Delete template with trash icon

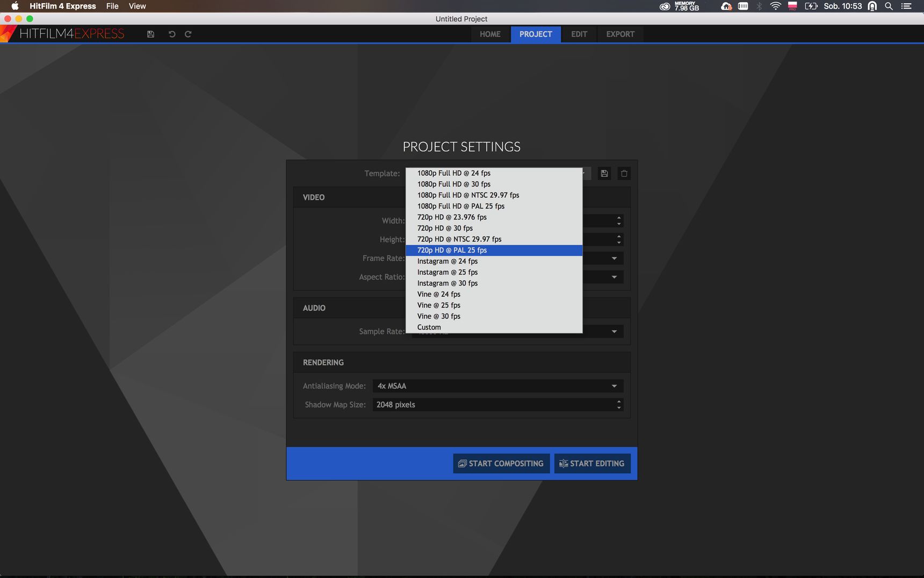click(x=624, y=173)
